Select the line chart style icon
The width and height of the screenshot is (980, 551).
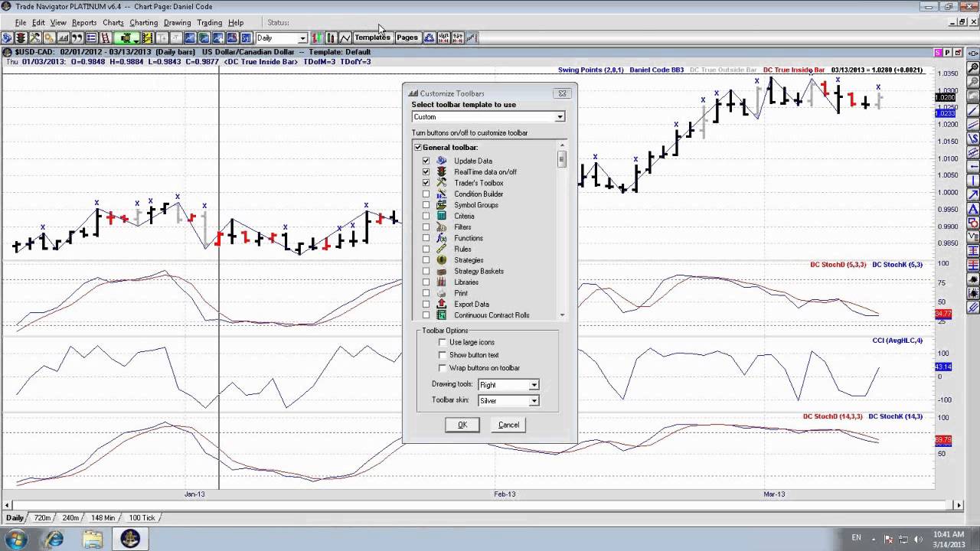[345, 37]
